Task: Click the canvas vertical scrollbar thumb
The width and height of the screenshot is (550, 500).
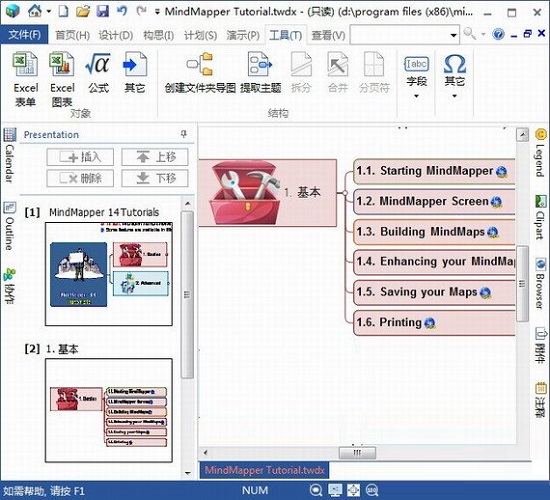Action: tap(522, 284)
